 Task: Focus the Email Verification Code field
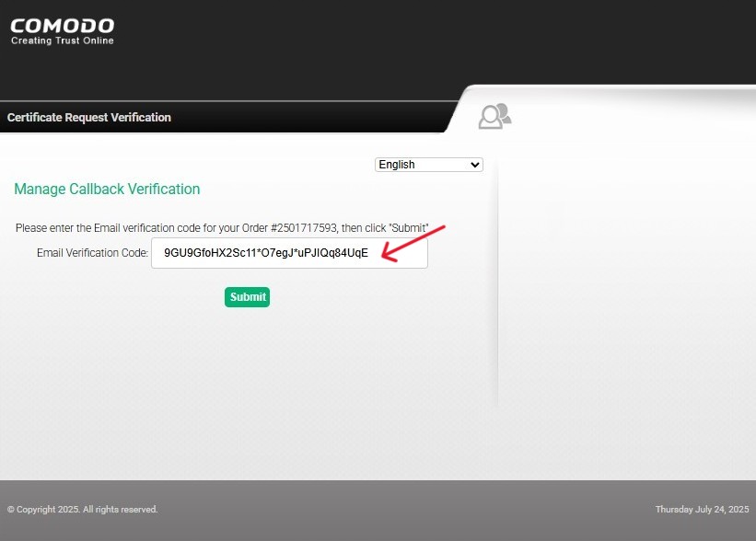point(289,253)
